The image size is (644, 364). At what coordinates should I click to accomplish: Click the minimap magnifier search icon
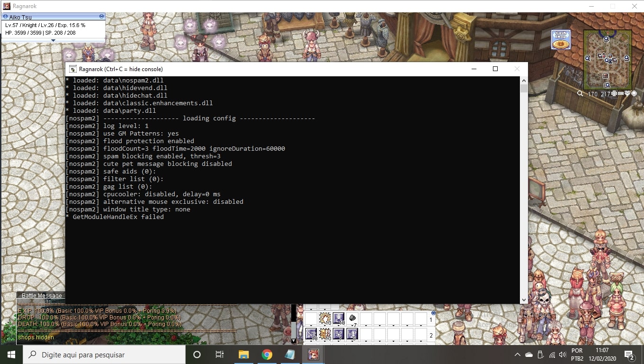(580, 94)
